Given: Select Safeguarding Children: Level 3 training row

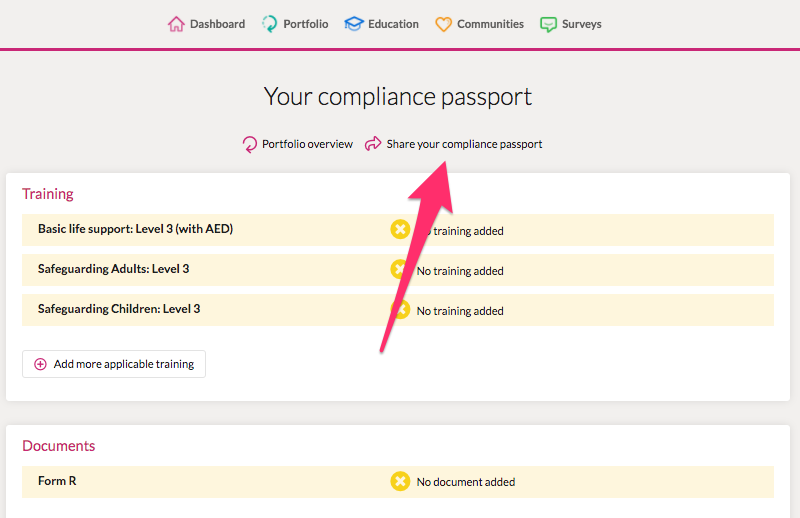Looking at the screenshot, I should click(398, 310).
